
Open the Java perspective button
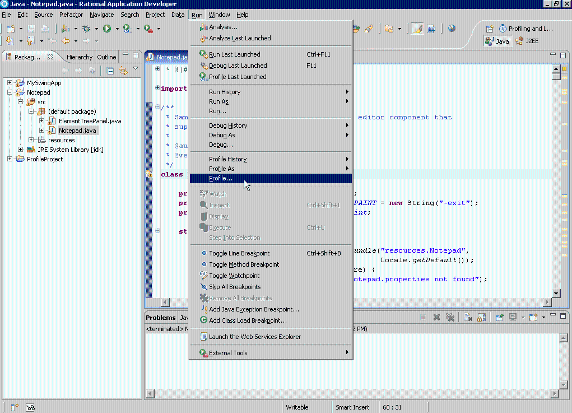tap(497, 41)
